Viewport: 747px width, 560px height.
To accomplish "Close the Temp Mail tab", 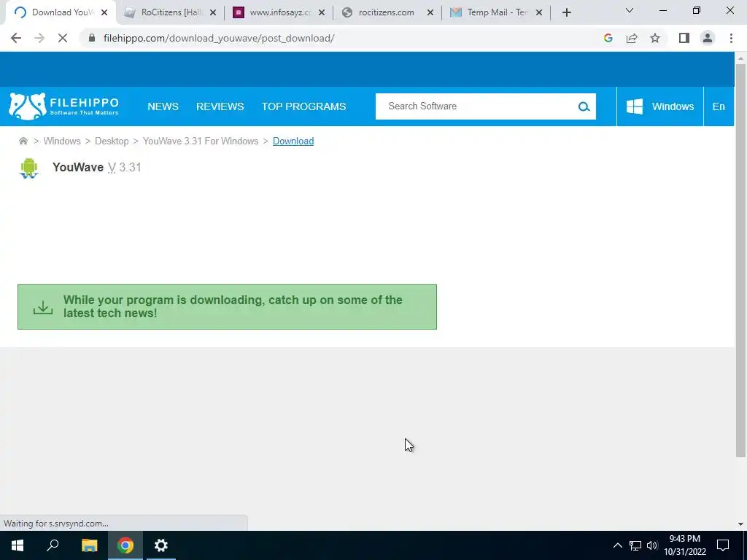I will (539, 13).
